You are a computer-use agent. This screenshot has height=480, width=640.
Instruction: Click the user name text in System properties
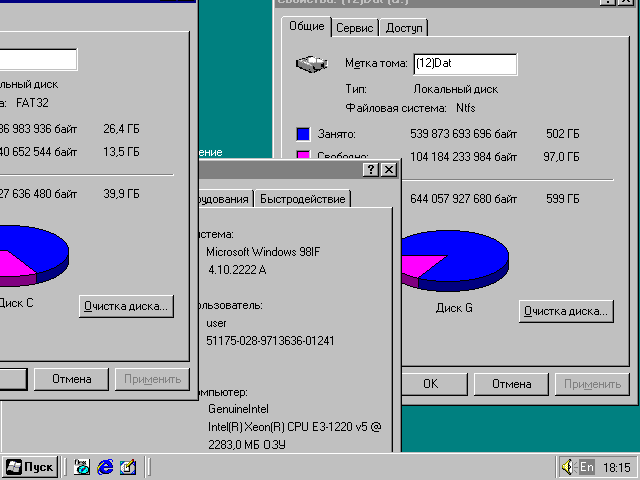click(216, 323)
